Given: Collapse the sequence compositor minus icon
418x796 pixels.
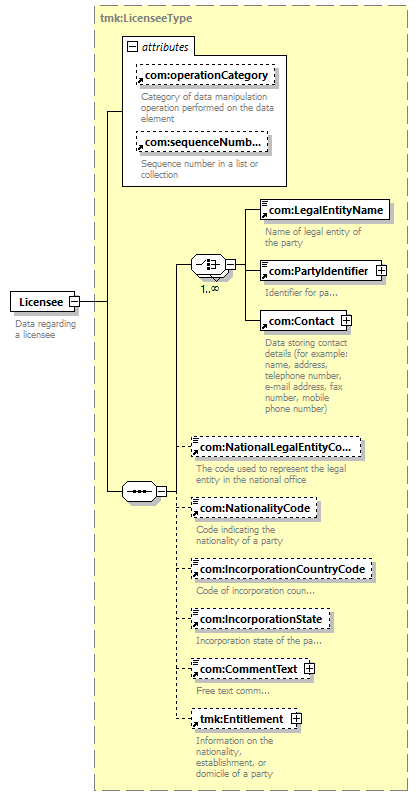Looking at the screenshot, I should 162,491.
